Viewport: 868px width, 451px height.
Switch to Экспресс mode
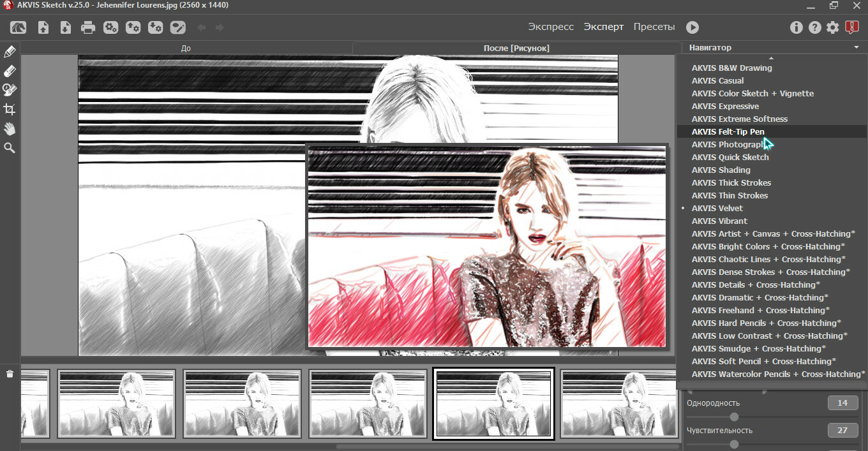551,27
